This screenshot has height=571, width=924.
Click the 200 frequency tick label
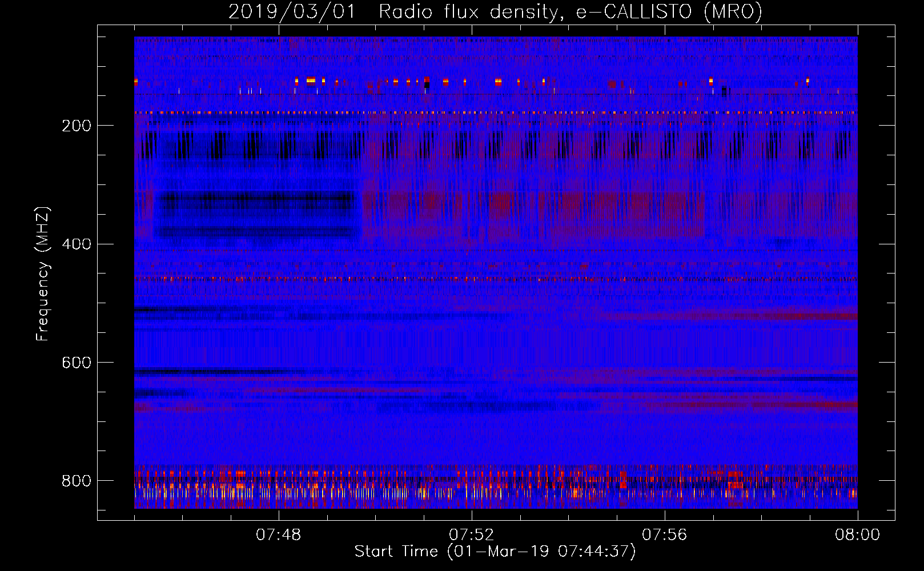coord(77,126)
